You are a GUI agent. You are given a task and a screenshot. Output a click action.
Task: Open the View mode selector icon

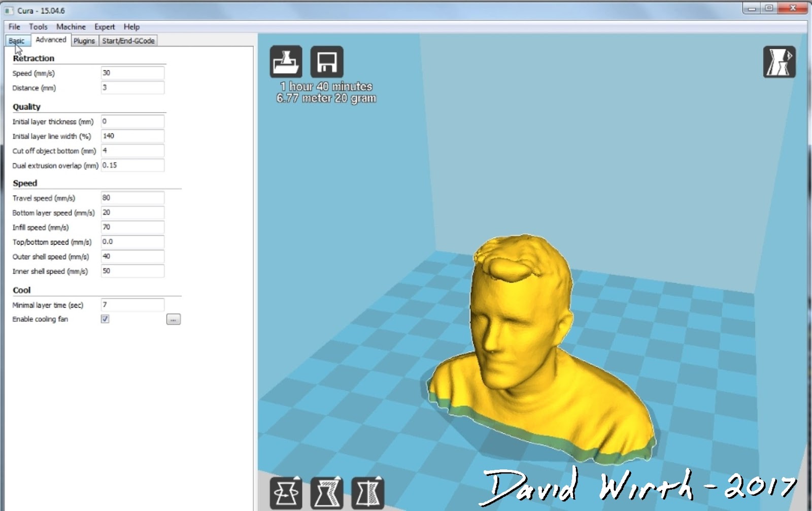pos(779,62)
